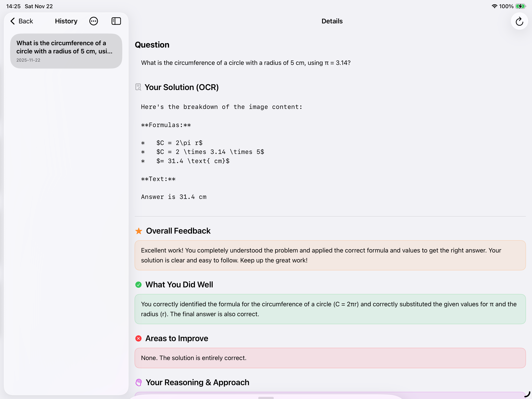Open the circumference question history item
The image size is (532, 399).
(x=66, y=51)
